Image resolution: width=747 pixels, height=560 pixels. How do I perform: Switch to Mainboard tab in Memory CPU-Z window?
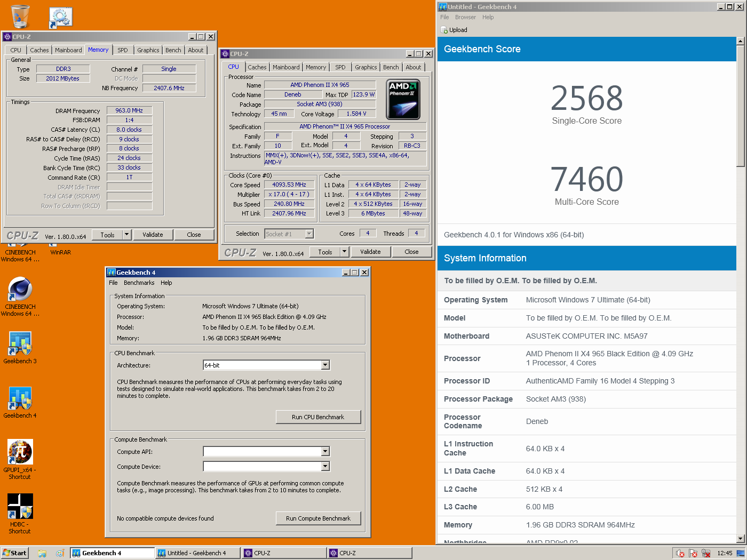click(69, 50)
